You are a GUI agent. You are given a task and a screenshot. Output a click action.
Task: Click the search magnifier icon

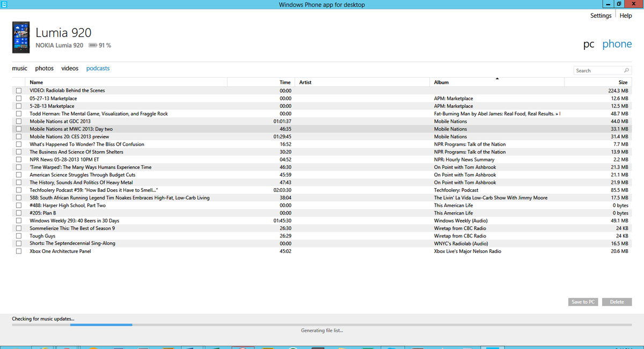click(627, 70)
